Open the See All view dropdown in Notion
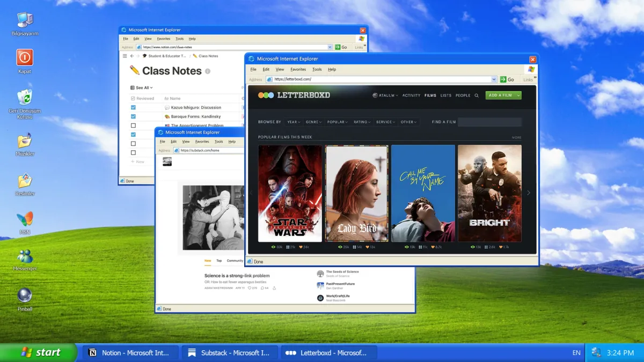 click(x=142, y=87)
